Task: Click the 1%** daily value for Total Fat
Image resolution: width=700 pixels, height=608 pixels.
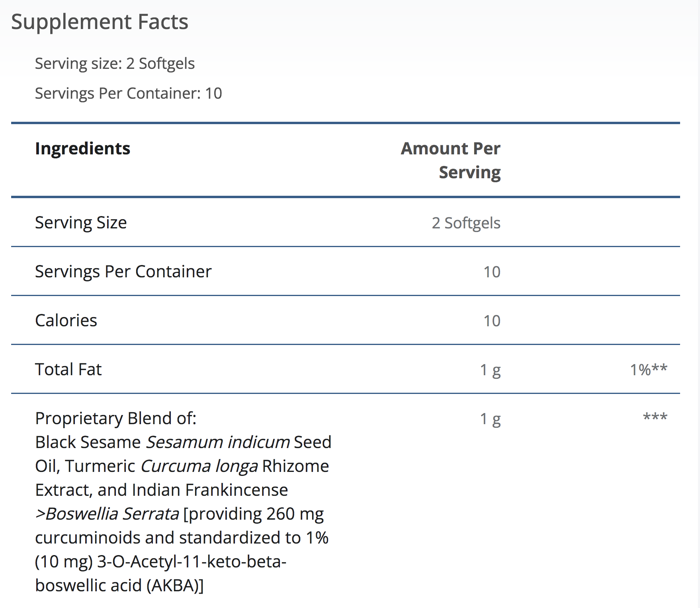Action: pos(648,370)
